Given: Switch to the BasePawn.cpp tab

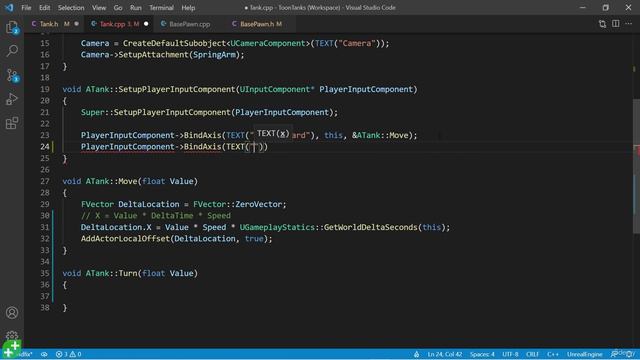Looking at the screenshot, I should (190, 24).
